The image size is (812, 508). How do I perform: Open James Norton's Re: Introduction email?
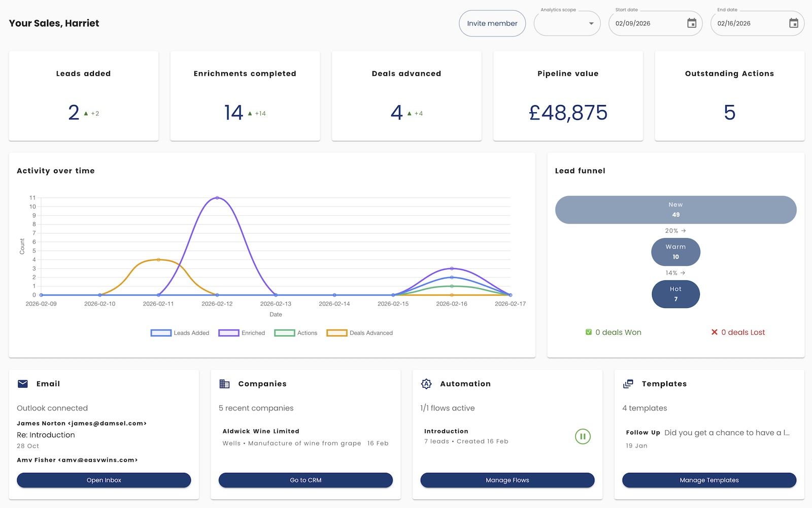tap(104, 435)
